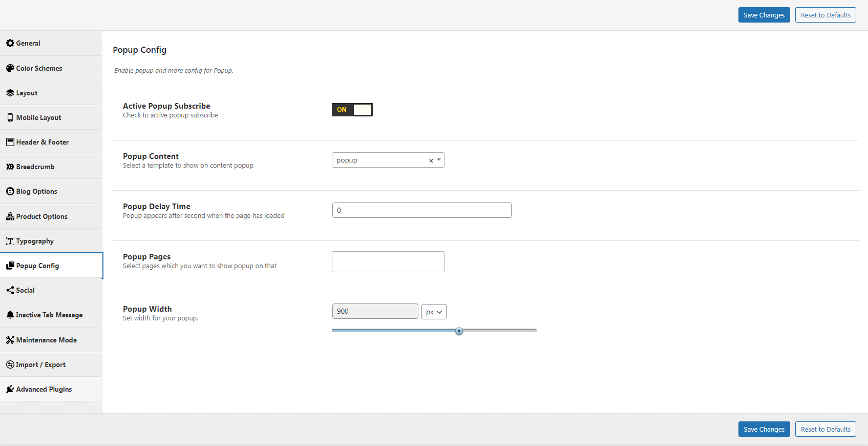Image resolution: width=868 pixels, height=446 pixels.
Task: Toggle the Active Popup Subscribe switch off
Action: (x=352, y=110)
